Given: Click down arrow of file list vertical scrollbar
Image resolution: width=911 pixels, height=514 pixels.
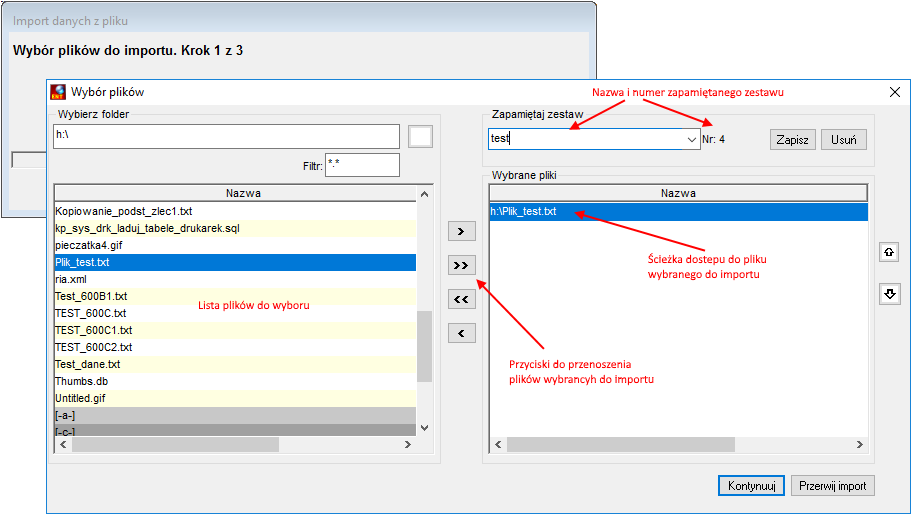Looking at the screenshot, I should (425, 428).
